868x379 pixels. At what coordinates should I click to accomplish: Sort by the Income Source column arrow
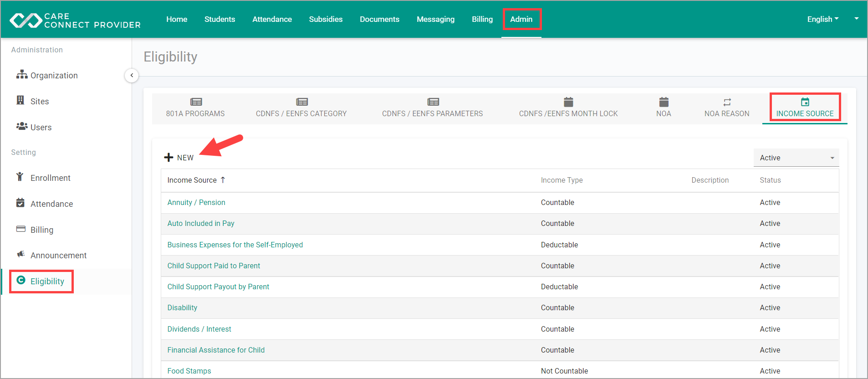pyautogui.click(x=223, y=180)
